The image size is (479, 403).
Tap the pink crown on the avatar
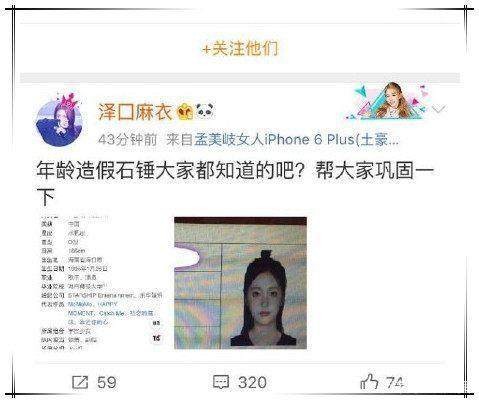click(x=68, y=102)
